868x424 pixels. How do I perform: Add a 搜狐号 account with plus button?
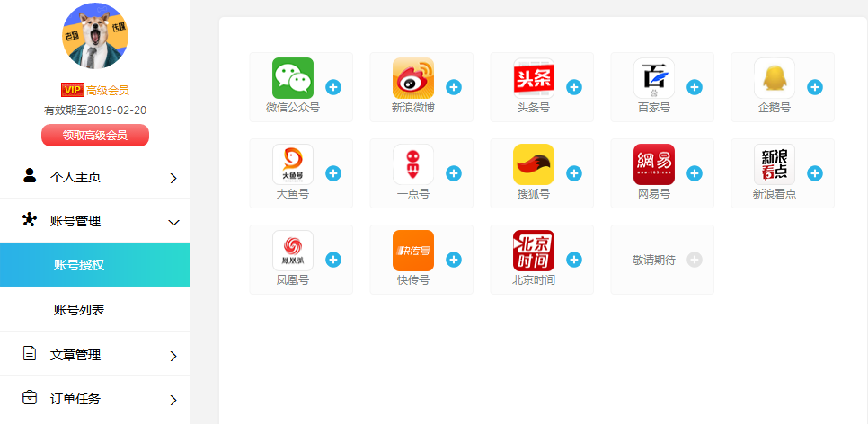tap(574, 173)
